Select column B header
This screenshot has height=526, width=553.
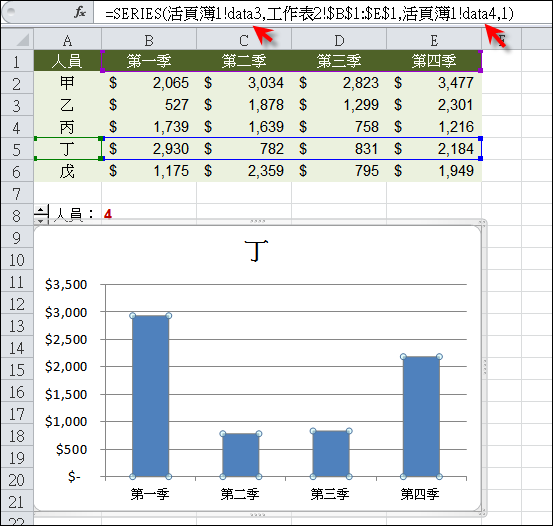pyautogui.click(x=149, y=40)
